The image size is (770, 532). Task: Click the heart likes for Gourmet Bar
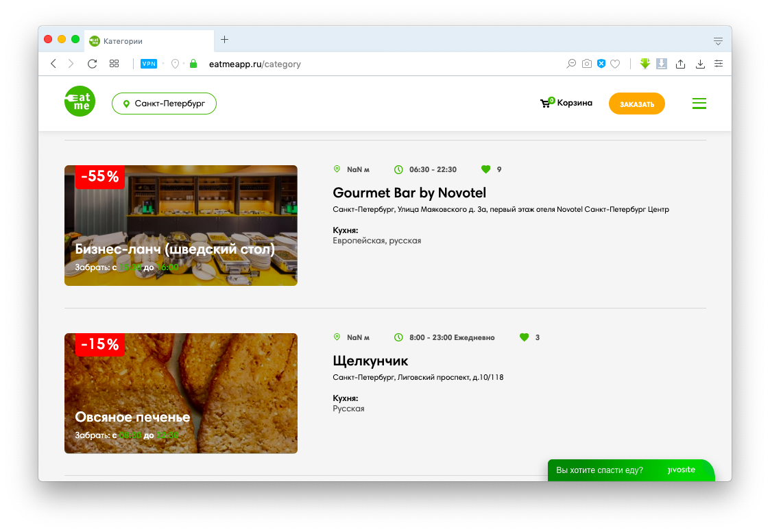click(x=486, y=169)
